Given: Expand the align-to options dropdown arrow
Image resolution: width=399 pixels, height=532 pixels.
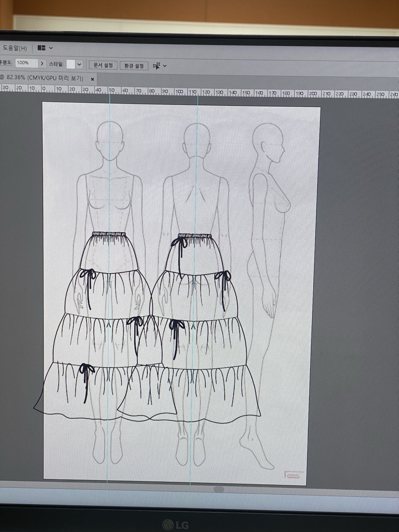Looking at the screenshot, I should pyautogui.click(x=165, y=66).
